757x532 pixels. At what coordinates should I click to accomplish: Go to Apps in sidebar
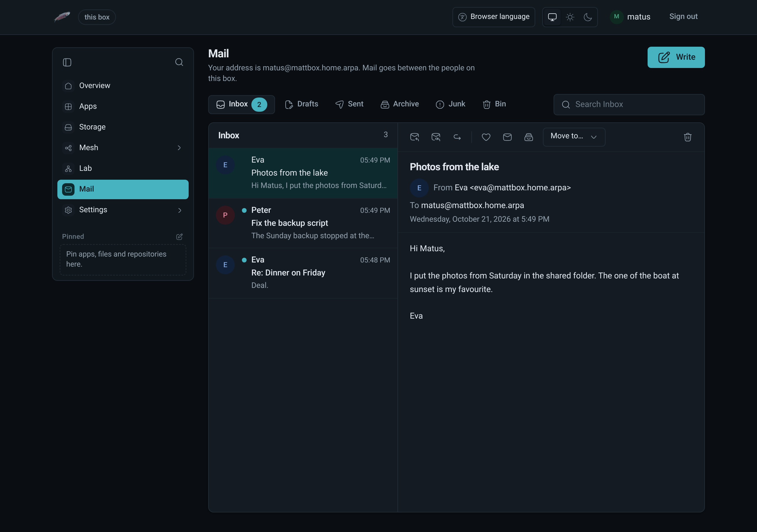click(x=123, y=106)
